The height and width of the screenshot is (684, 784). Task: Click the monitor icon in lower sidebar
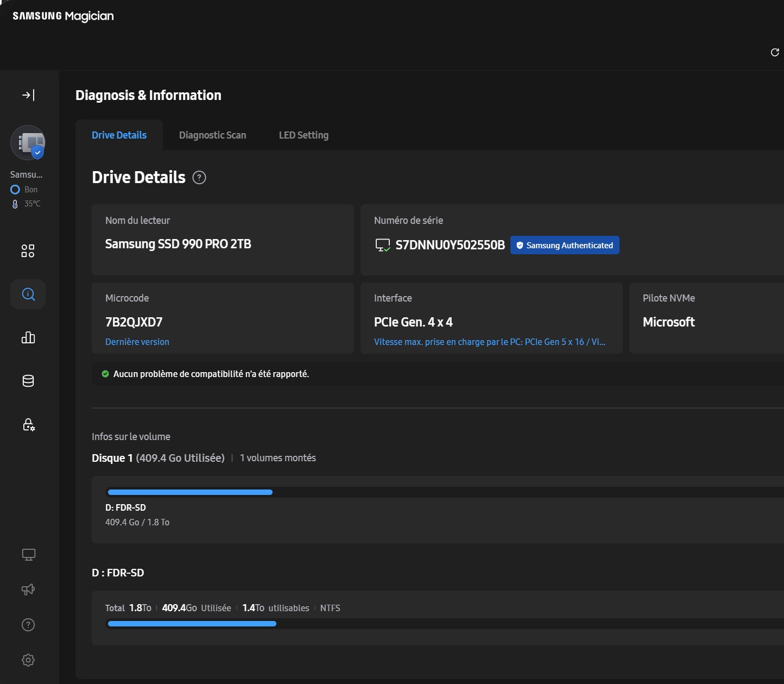tap(28, 555)
